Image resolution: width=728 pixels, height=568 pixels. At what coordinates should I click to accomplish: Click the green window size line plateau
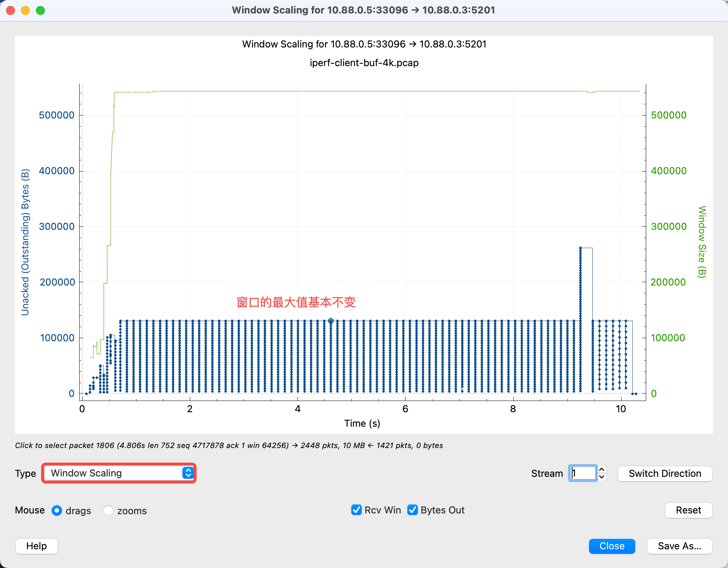[374, 91]
